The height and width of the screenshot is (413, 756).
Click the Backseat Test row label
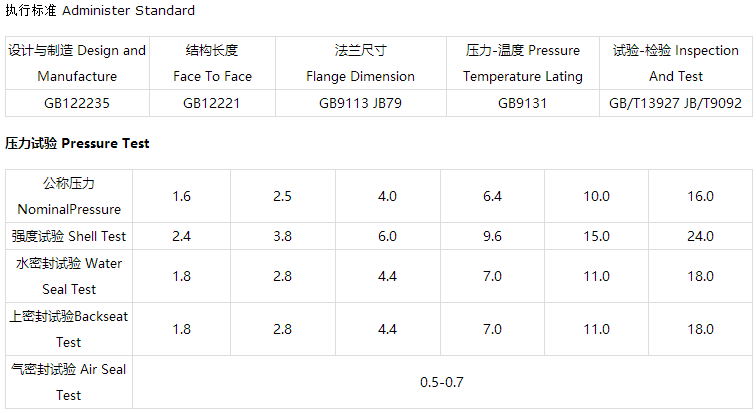click(69, 329)
